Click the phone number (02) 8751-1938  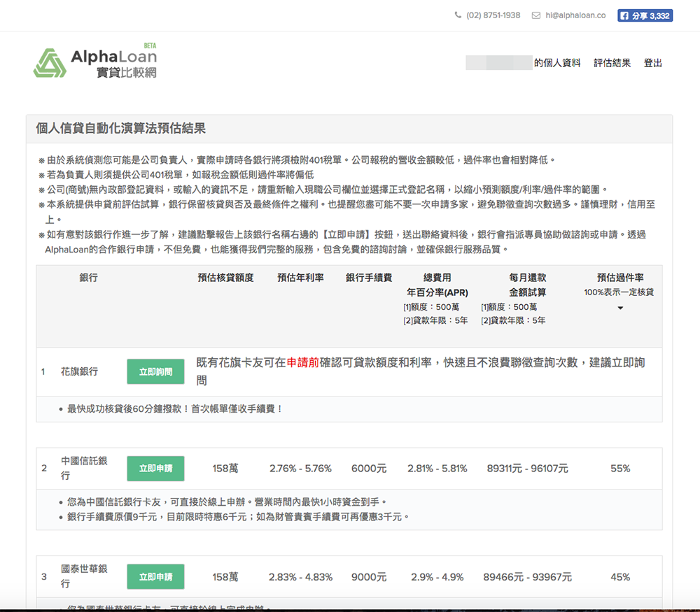coord(493,15)
